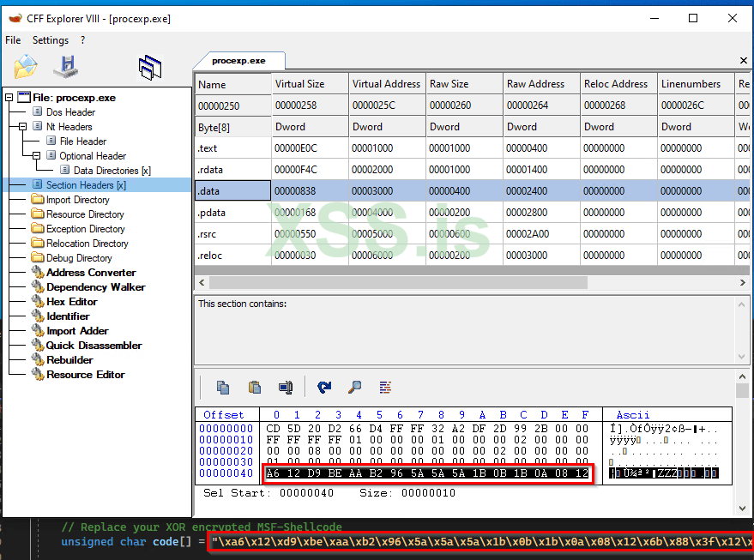The height and width of the screenshot is (560, 754).
Task: Click the rightmost hex editor options icon
Action: 383,387
